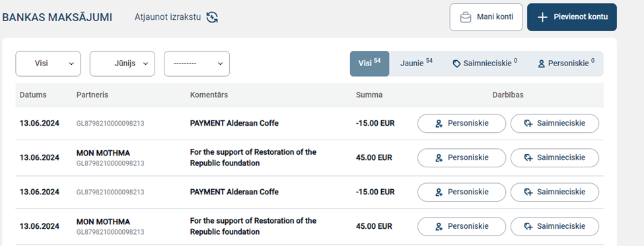Mark second Alderaan Coffe payment as Personiskie
Viewport: 644px width, 246px height.
coord(462,192)
